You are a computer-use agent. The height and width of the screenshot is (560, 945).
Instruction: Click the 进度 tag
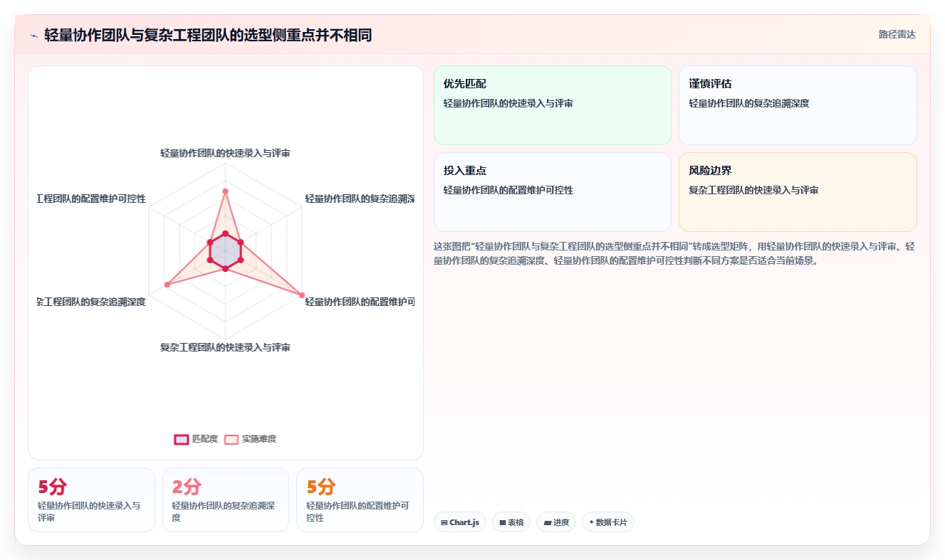[x=556, y=522]
